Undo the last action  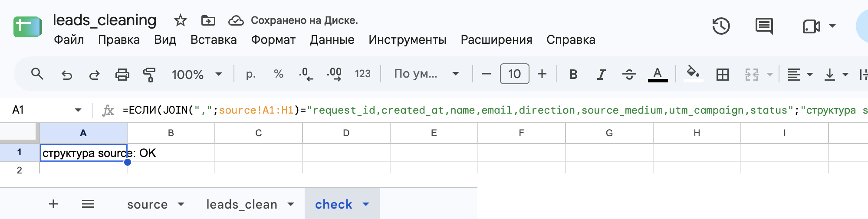coord(66,75)
